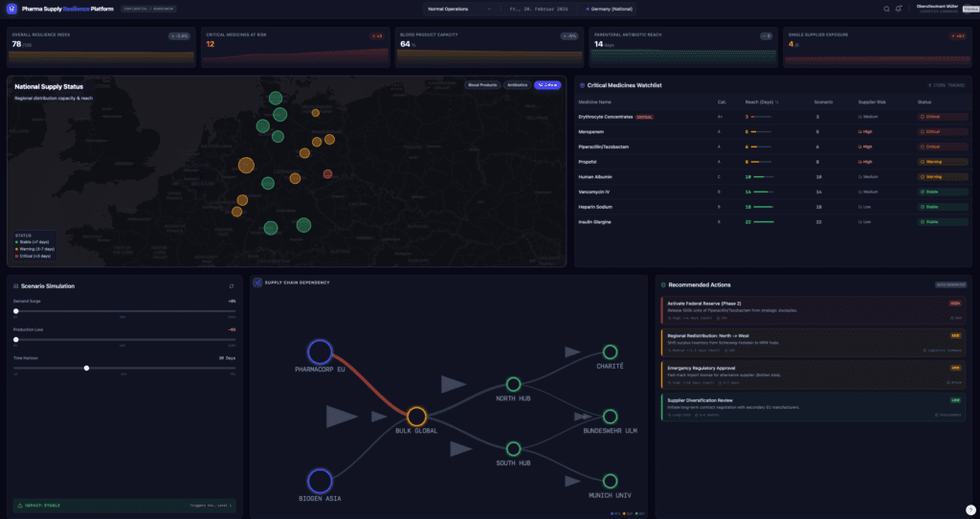
Task: Toggle the Antibiotics map filter
Action: [518, 85]
